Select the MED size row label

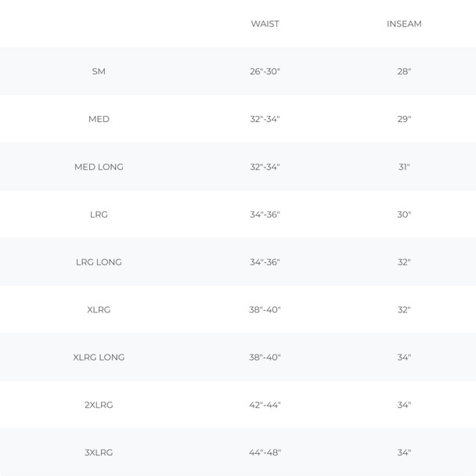click(x=99, y=119)
